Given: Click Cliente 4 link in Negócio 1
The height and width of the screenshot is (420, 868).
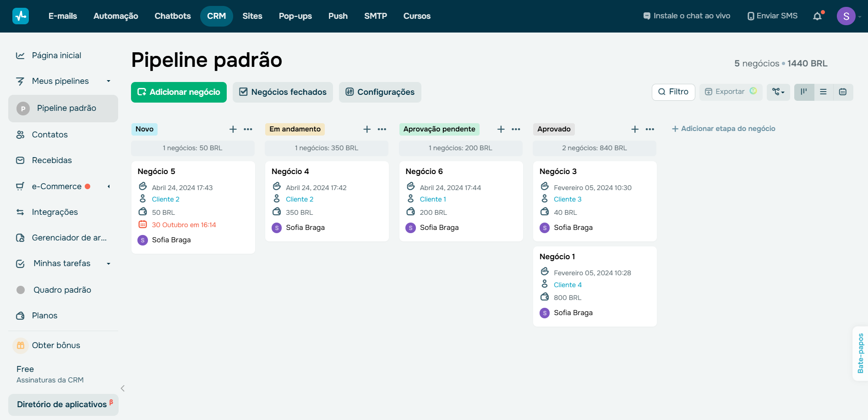Looking at the screenshot, I should (x=568, y=285).
